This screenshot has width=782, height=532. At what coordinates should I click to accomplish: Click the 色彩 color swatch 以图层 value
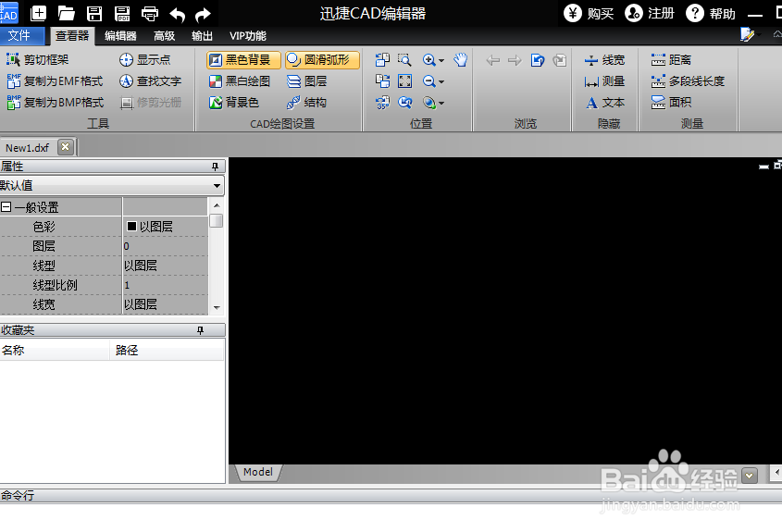[x=165, y=227]
